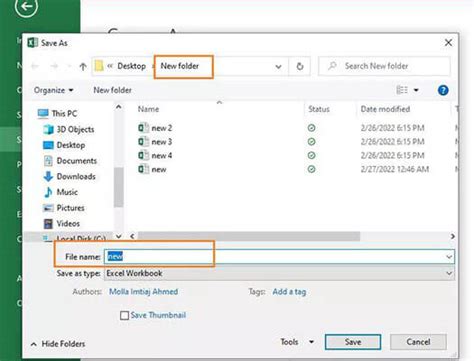Collapse folders with Hide Folders
Image resolution: width=474 pixels, height=361 pixels.
pos(58,344)
